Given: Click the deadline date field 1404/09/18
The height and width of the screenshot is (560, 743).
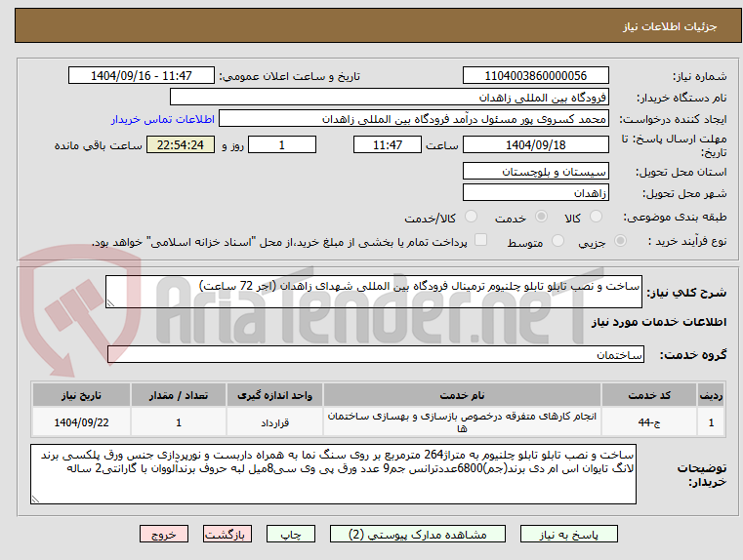Looking at the screenshot, I should click(x=535, y=144).
